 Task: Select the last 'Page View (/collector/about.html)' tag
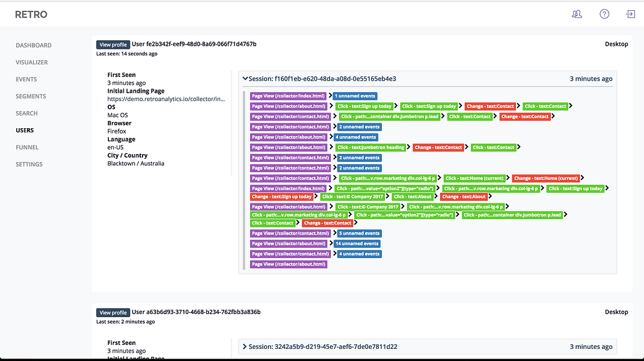pos(289,264)
